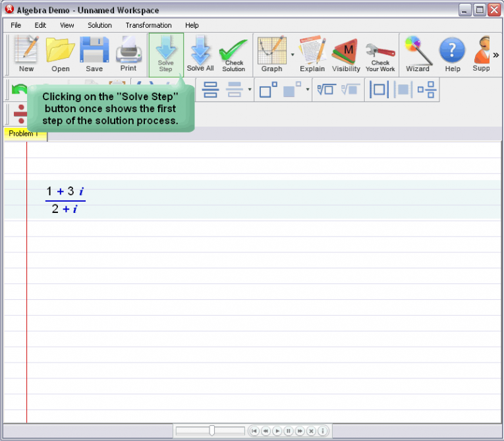This screenshot has height=441, width=504.
Task: Pause the demo playback
Action: pyautogui.click(x=289, y=430)
